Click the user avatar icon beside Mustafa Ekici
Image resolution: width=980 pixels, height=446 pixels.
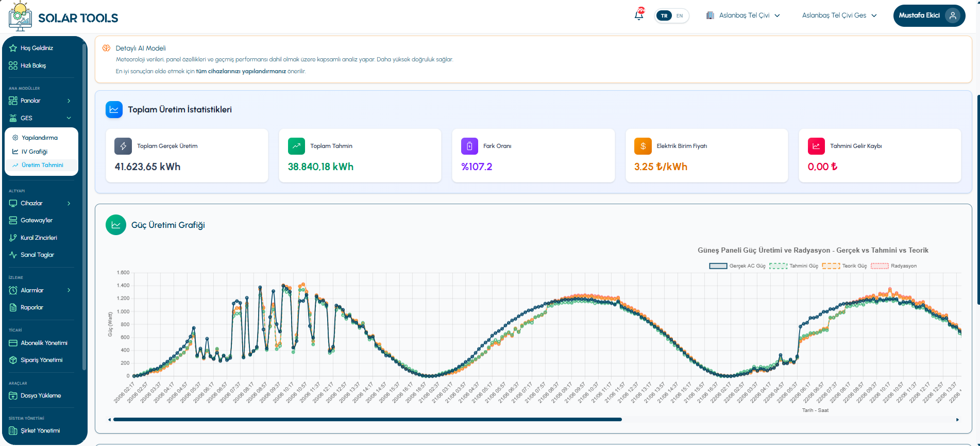pos(953,15)
